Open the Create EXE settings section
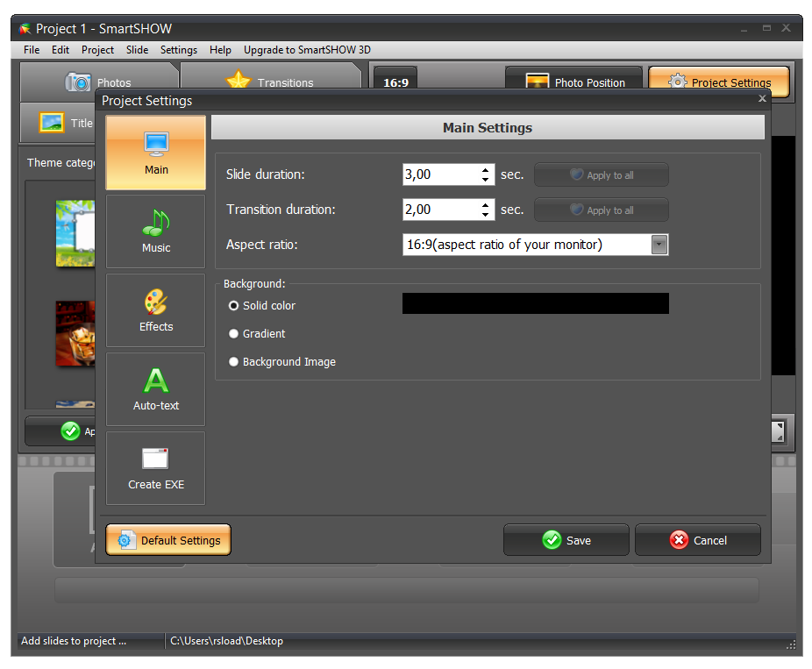The width and height of the screenshot is (812, 669). tap(156, 468)
